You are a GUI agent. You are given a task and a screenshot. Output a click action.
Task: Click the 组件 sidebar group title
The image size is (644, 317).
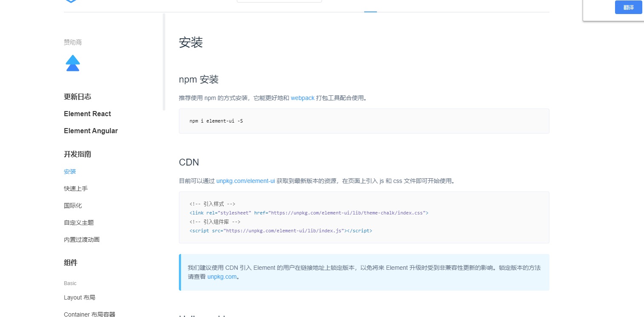[x=71, y=263]
